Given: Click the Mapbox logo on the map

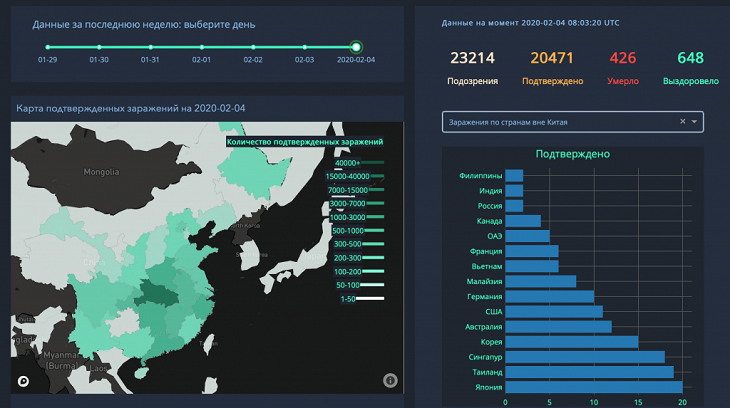Looking at the screenshot, I should tap(22, 380).
